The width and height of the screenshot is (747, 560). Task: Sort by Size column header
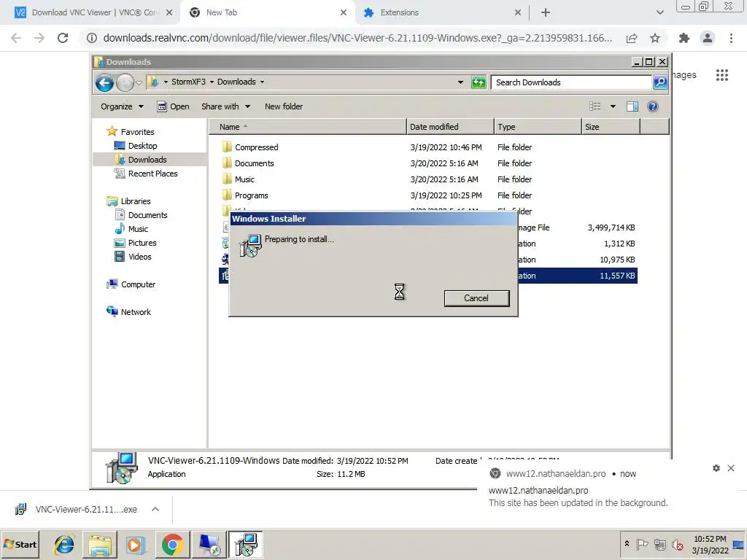click(x=611, y=127)
